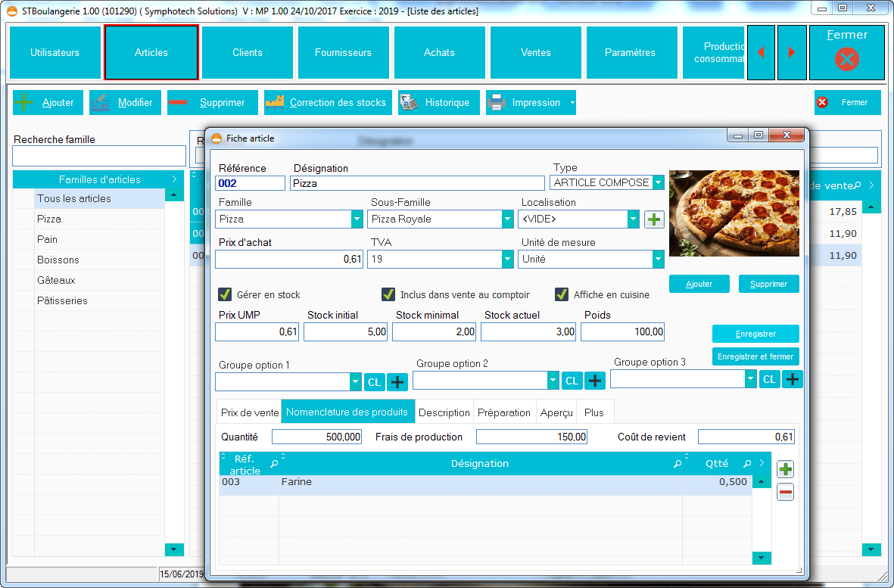Click the Désignation field containing Pizza
Screen dimensions: 894x588
pos(417,183)
